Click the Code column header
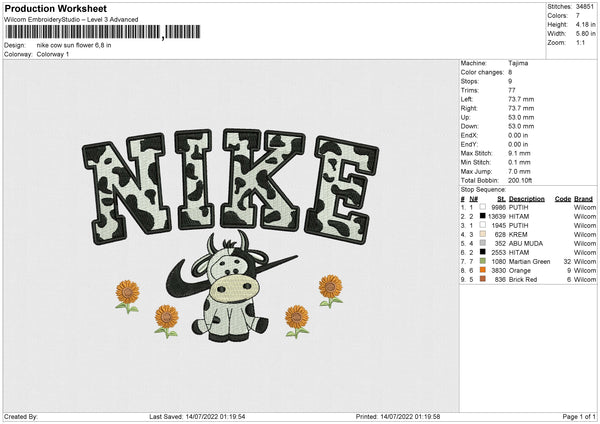The height and width of the screenshot is (424, 600). point(563,199)
